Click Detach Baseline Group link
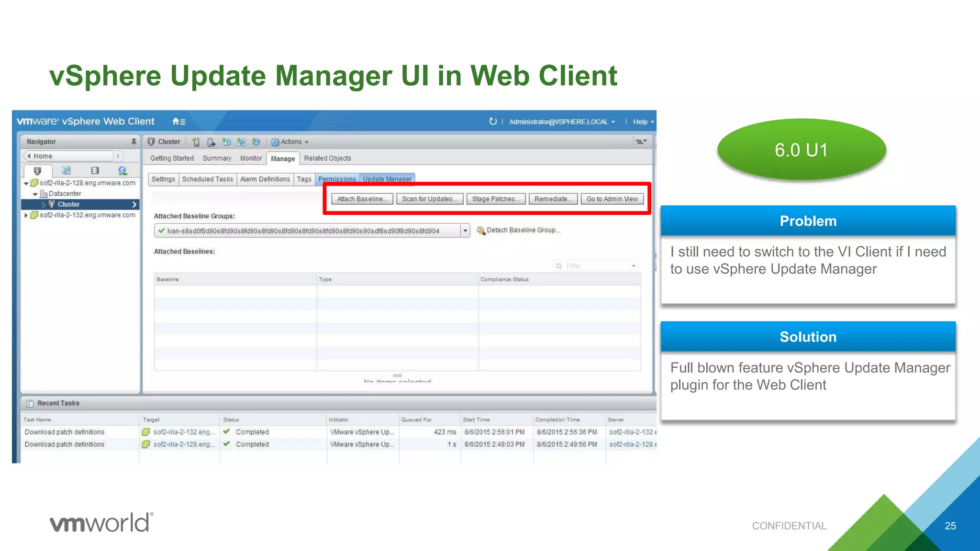The height and width of the screenshot is (551, 980). (523, 230)
